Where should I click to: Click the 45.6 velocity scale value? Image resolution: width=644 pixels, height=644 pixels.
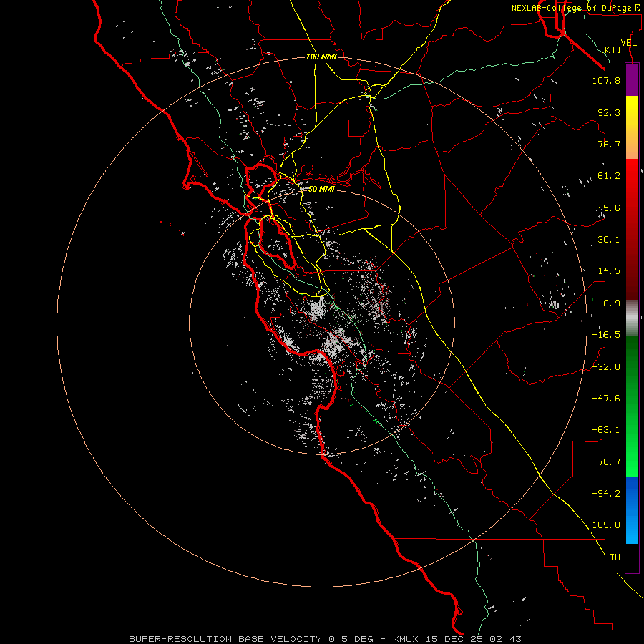point(609,208)
